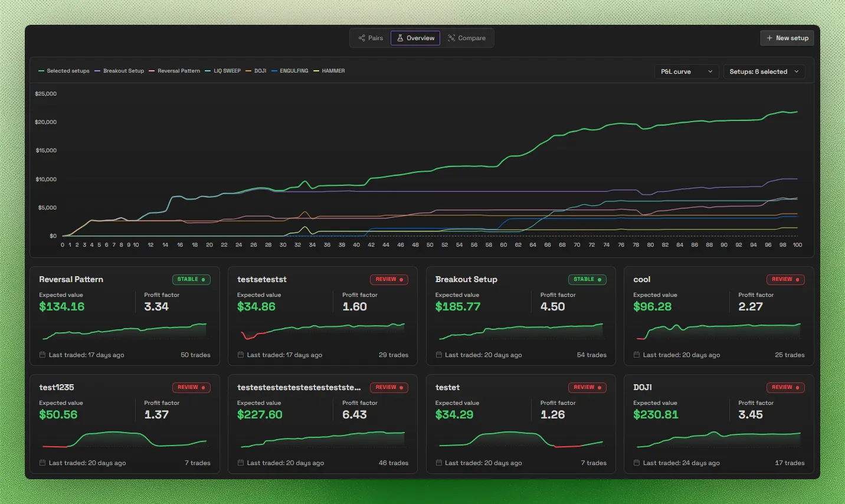The image size is (845, 504).
Task: Open the Compare tab
Action: [x=466, y=38]
